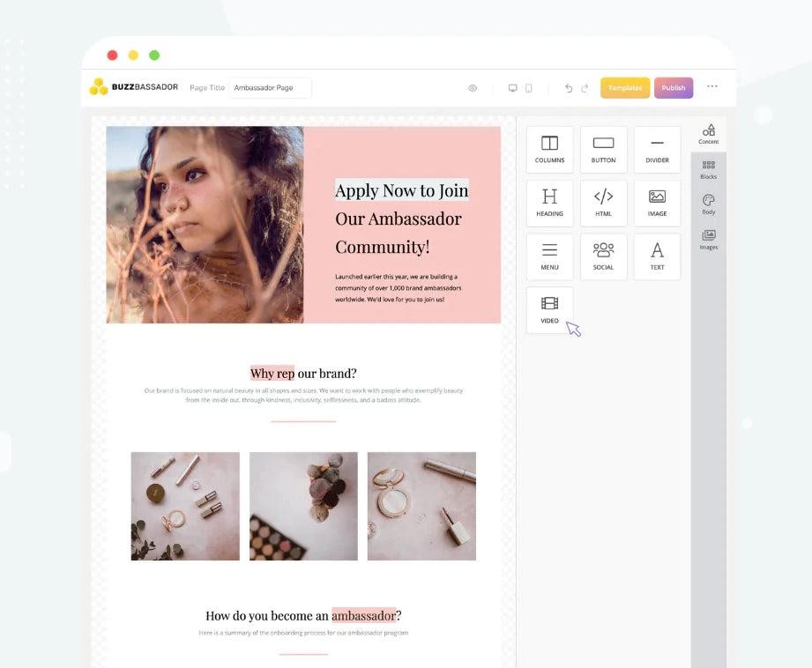This screenshot has width=812, height=668.
Task: Insert a Divider element
Action: [657, 149]
